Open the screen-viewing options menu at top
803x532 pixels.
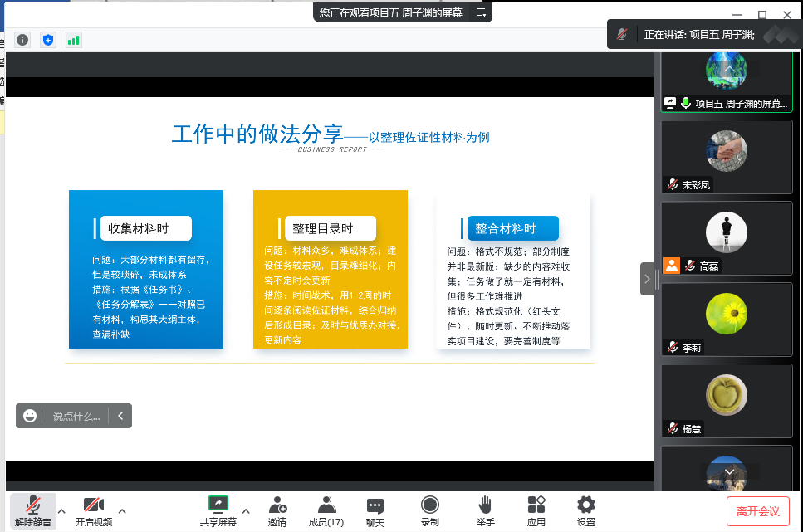click(481, 12)
